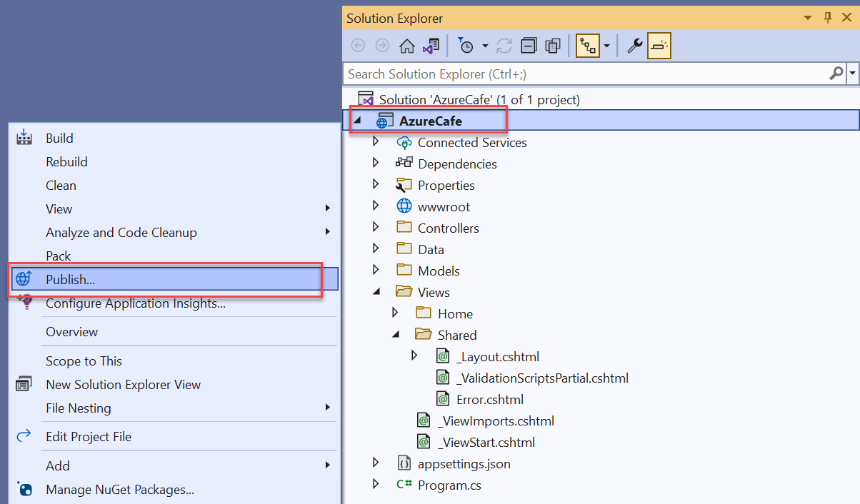Expand the Connected Services node
The width and height of the screenshot is (860, 504).
376,141
